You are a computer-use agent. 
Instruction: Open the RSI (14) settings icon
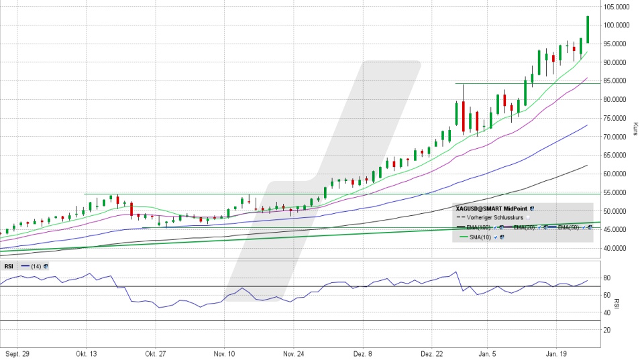(46, 266)
